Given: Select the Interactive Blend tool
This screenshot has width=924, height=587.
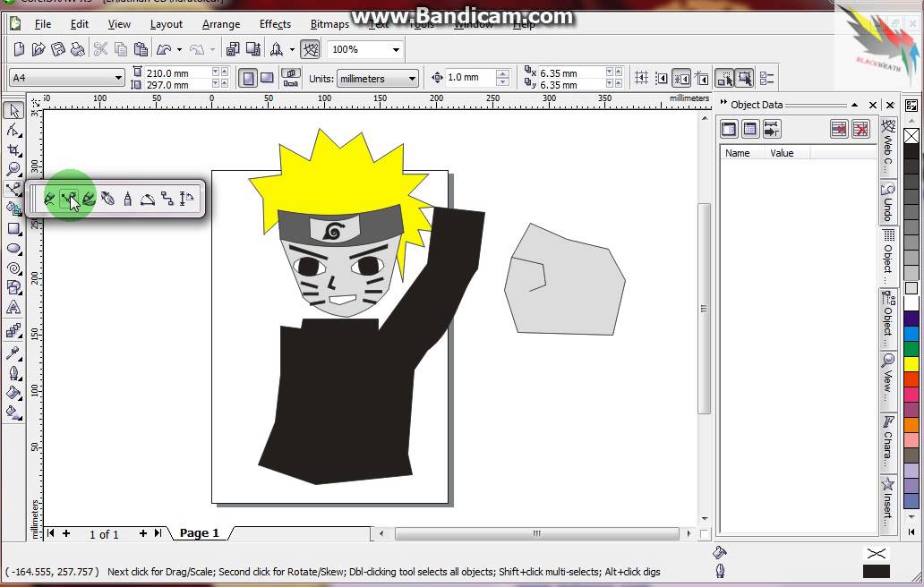Looking at the screenshot, I should (13, 330).
